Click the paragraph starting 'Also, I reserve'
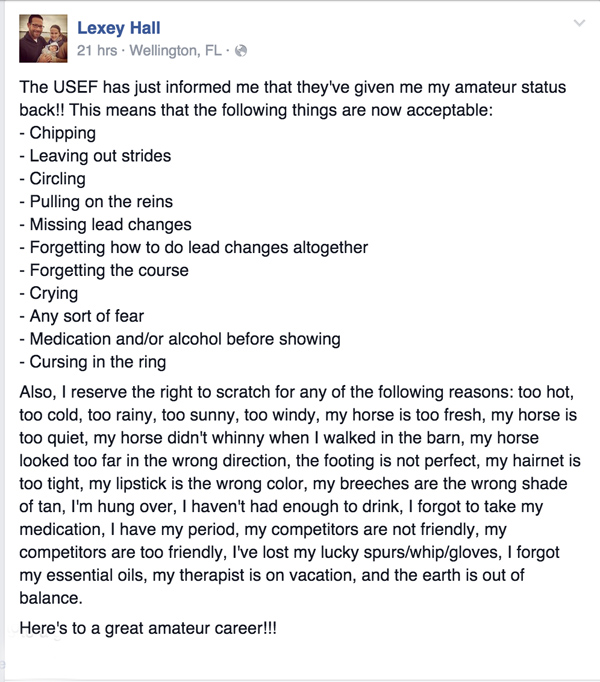 (x=300, y=495)
